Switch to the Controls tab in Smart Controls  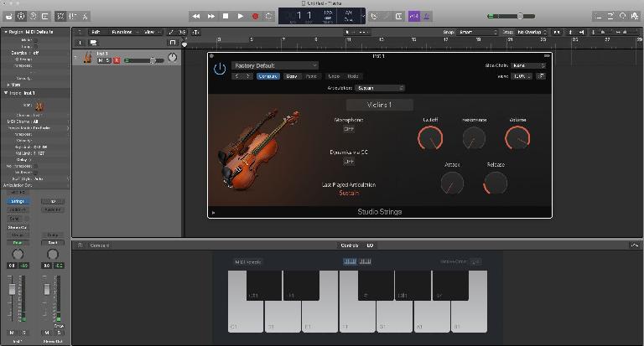[x=350, y=245]
